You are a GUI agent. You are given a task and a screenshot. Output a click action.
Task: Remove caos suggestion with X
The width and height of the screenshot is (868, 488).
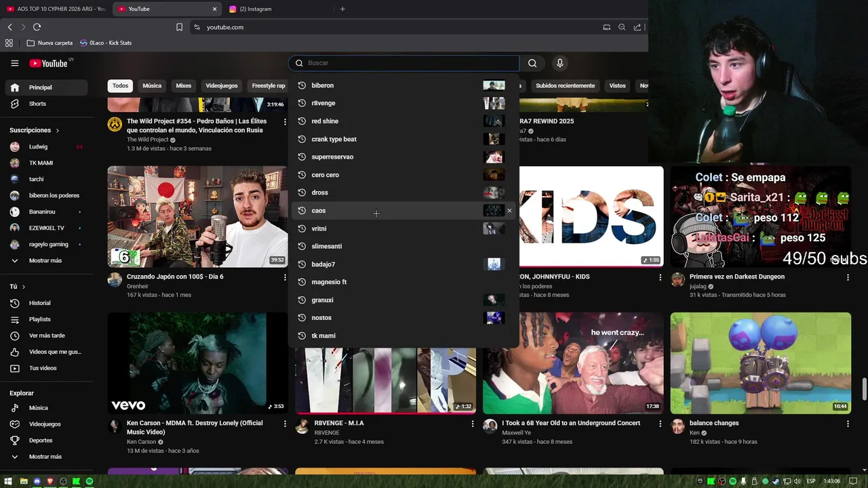(509, 211)
